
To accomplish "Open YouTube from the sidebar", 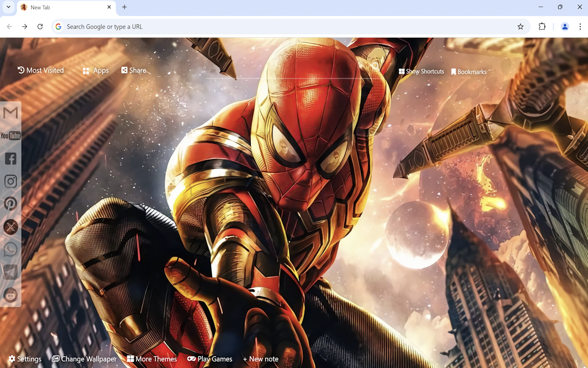I will pos(11,136).
